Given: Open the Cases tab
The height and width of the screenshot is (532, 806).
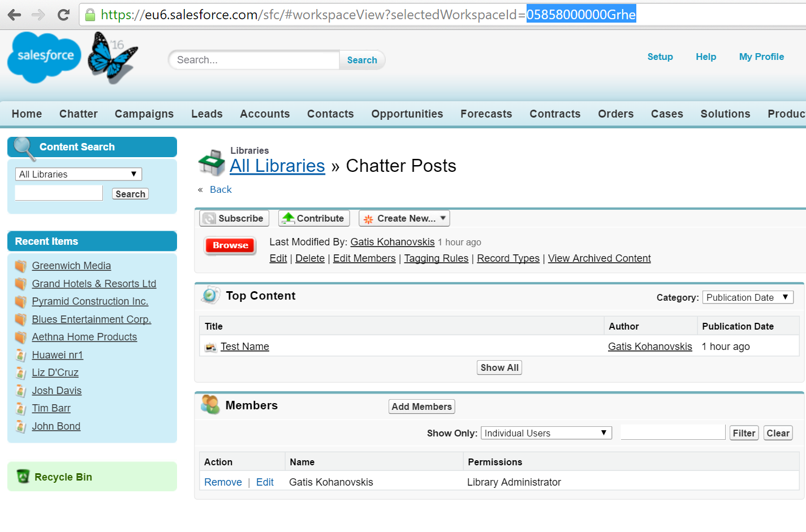Looking at the screenshot, I should coord(667,114).
